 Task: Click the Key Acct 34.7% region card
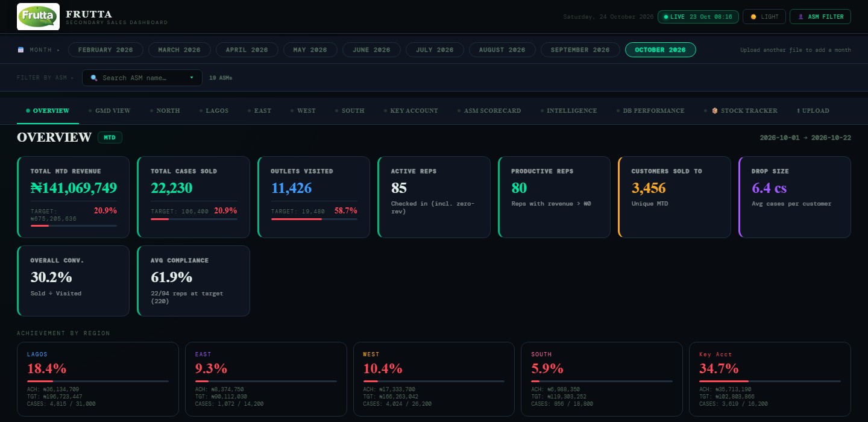coord(770,379)
